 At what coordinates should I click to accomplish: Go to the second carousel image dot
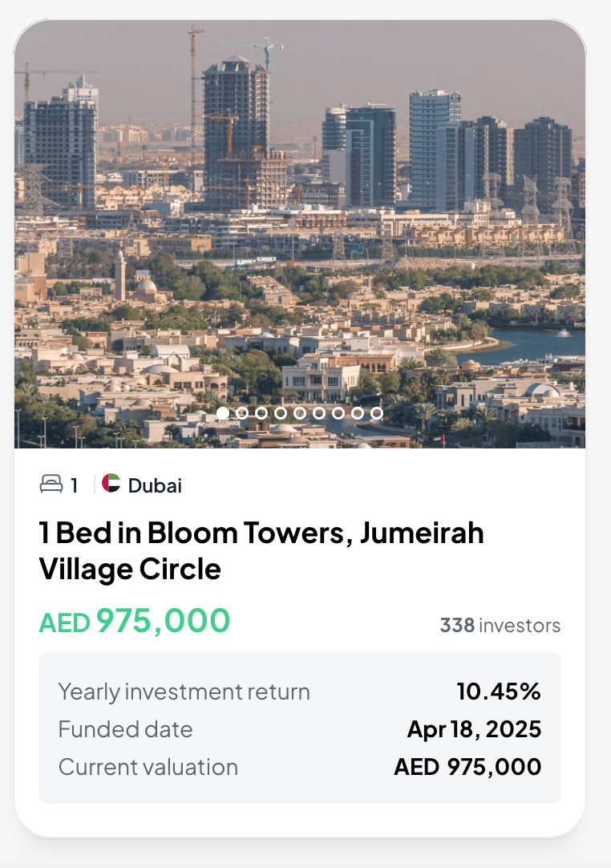click(242, 413)
